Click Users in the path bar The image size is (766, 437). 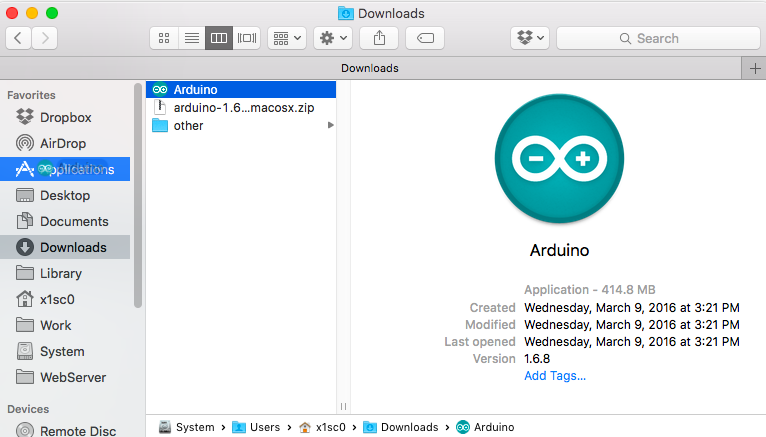coord(264,427)
